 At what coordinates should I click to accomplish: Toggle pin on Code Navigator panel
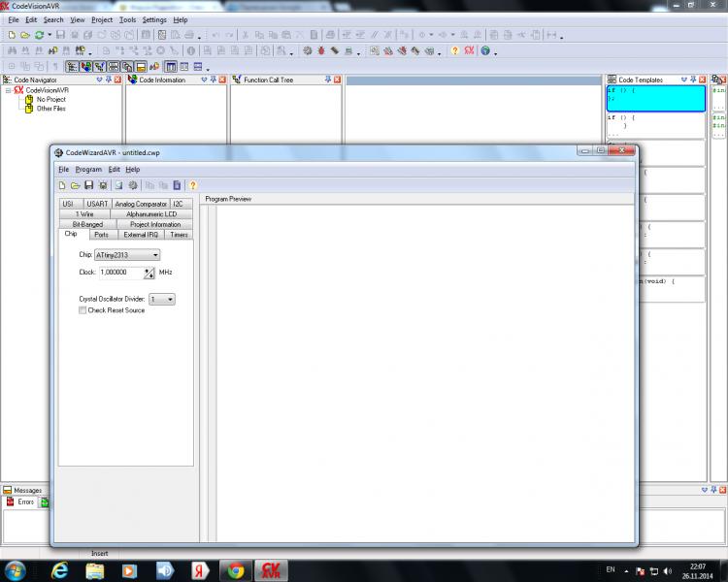(x=109, y=80)
